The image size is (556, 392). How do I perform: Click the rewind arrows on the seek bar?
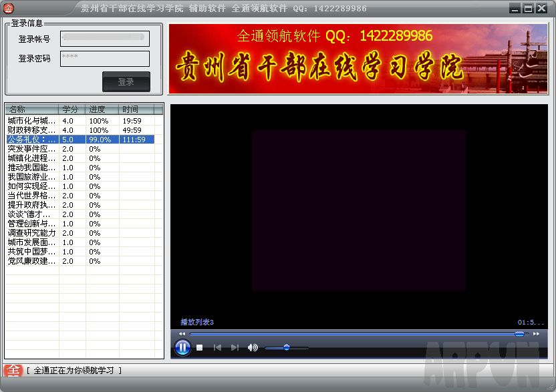[181, 334]
